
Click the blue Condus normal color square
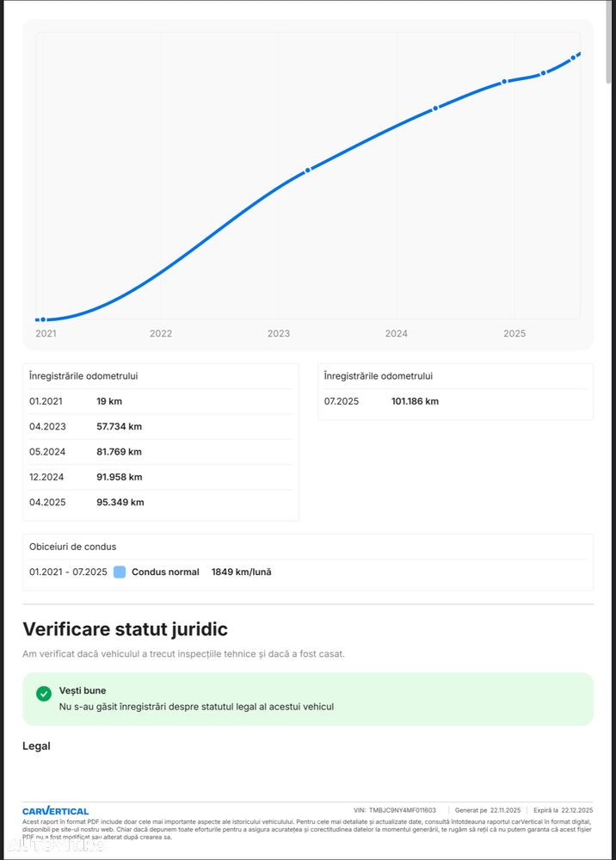(x=120, y=572)
